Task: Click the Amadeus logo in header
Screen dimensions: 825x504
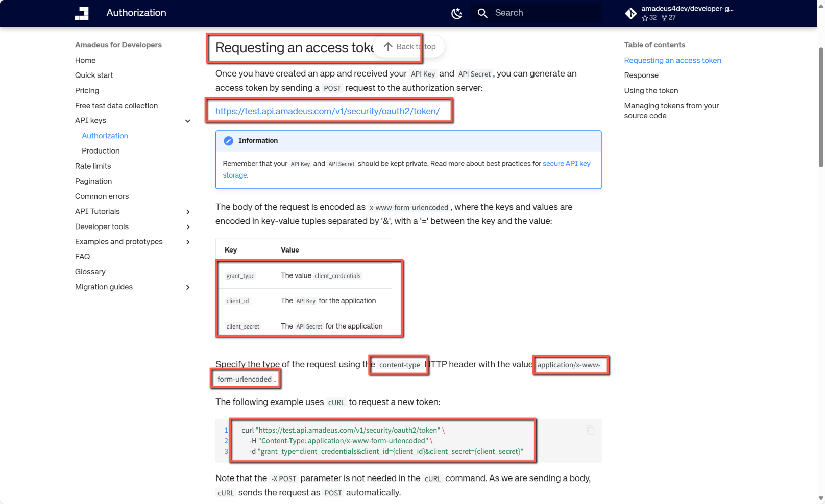Action: pos(82,13)
